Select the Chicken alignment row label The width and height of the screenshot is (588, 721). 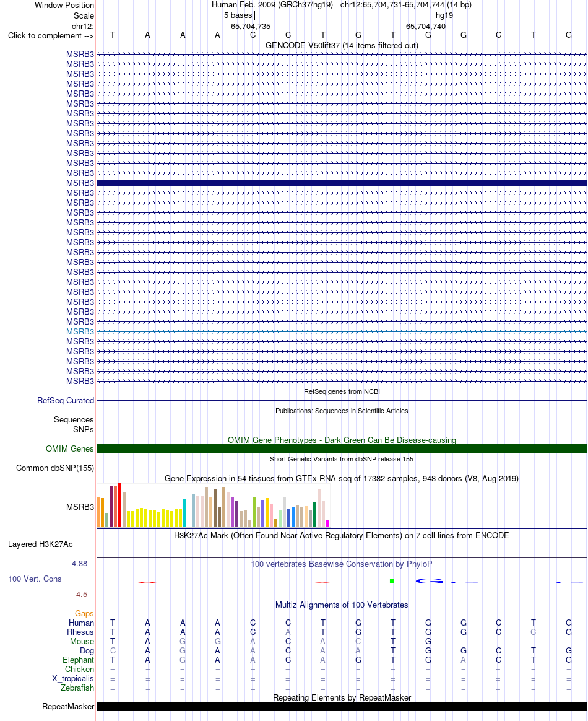(x=79, y=670)
